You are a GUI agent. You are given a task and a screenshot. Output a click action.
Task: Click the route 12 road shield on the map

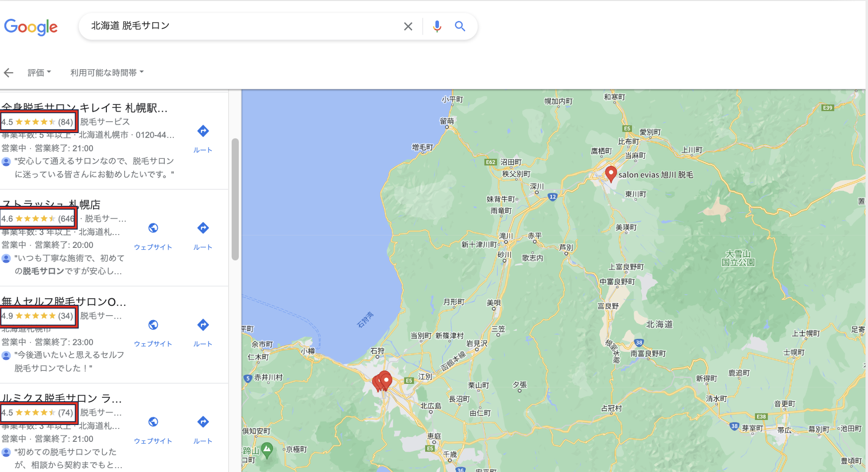coord(553,196)
